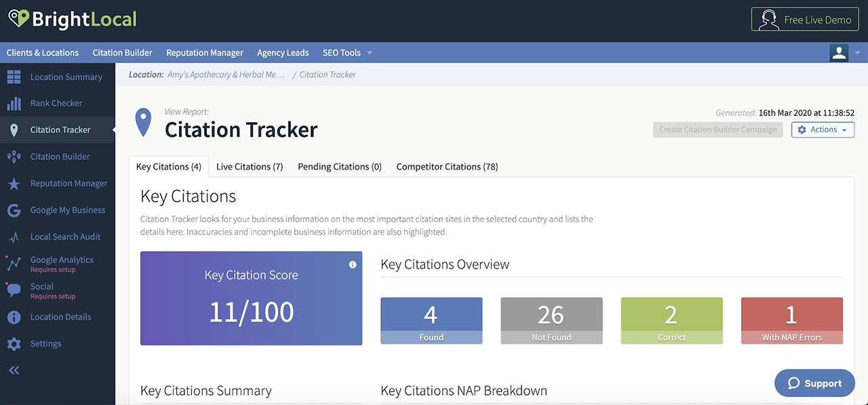Click the Key Citation Score info icon
This screenshot has height=405, width=868.
(x=353, y=265)
